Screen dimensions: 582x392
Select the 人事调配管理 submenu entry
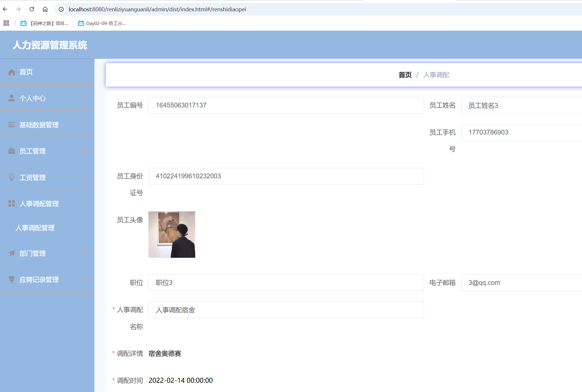coord(35,228)
